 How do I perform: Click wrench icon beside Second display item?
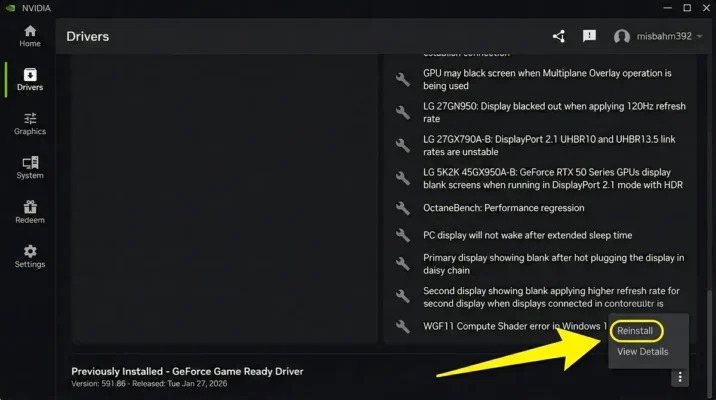pyautogui.click(x=402, y=296)
